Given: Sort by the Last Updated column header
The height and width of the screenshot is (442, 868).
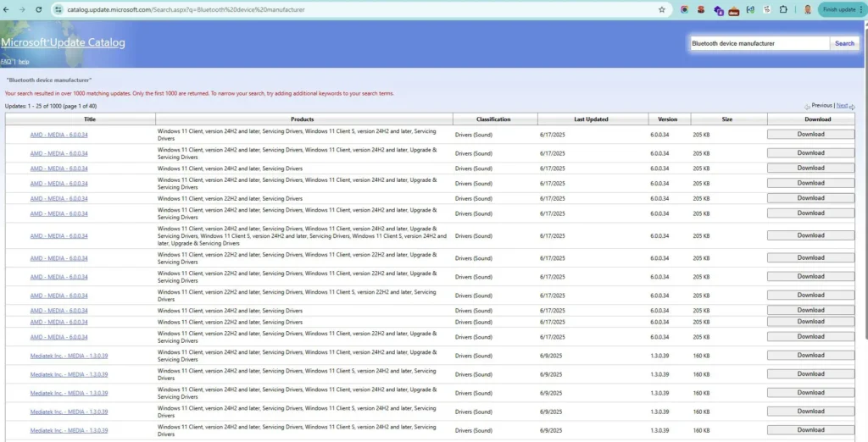Looking at the screenshot, I should [x=591, y=119].
